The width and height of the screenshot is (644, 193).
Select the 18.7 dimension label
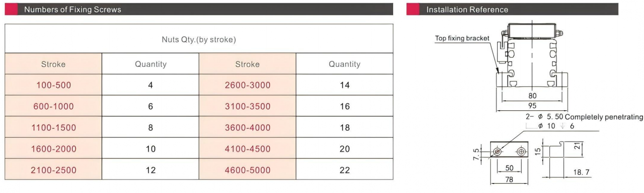pyautogui.click(x=581, y=172)
